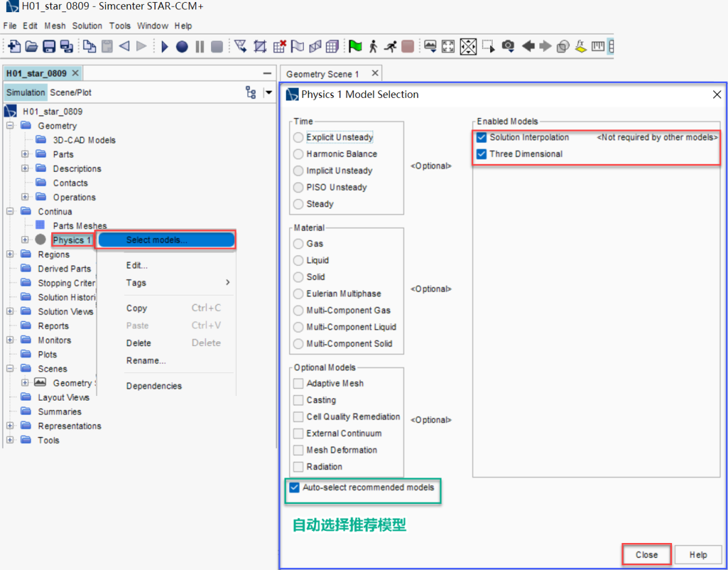
Task: Open the Simulation panel dropdown arrow
Action: point(268,92)
